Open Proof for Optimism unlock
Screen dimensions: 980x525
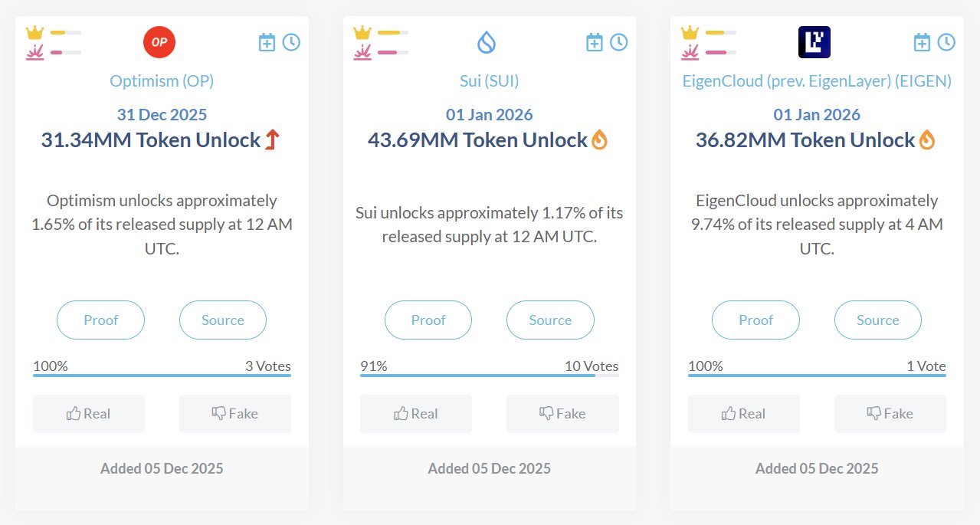point(100,320)
